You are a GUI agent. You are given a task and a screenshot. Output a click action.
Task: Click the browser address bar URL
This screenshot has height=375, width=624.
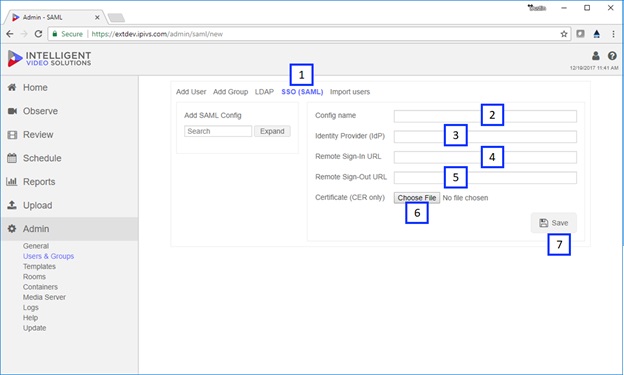click(x=157, y=34)
